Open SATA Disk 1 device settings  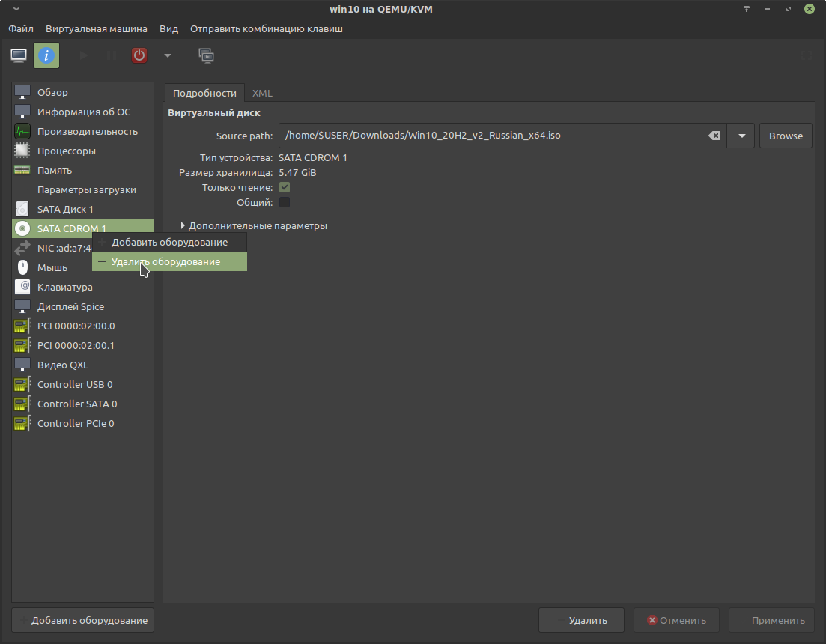(x=65, y=210)
